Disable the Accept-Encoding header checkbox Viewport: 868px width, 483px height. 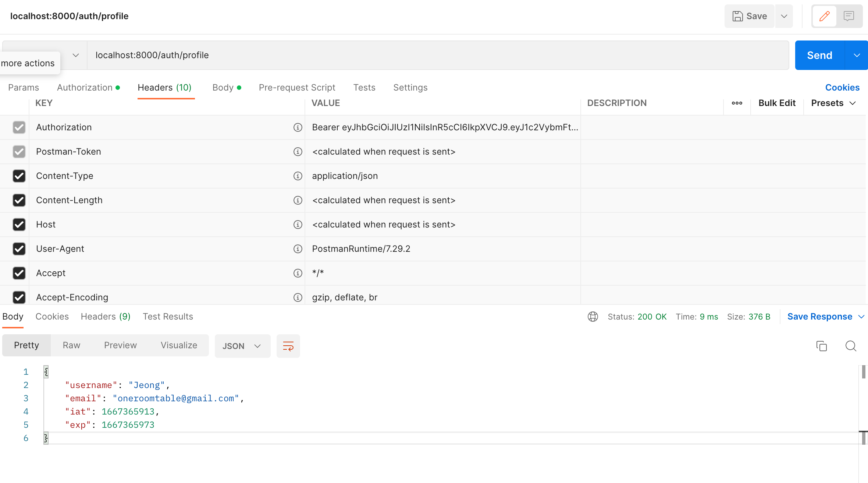pos(19,297)
